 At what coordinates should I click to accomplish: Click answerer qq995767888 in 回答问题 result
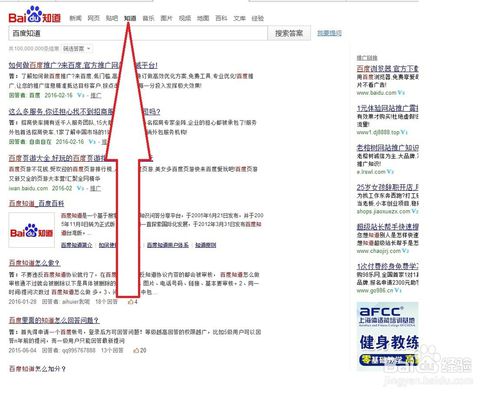[x=79, y=350]
